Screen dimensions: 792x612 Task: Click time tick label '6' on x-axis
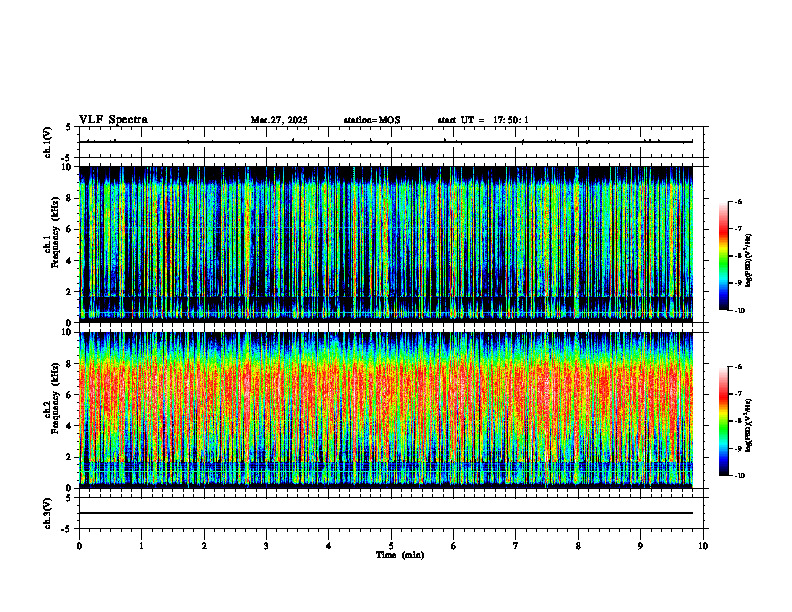coord(454,546)
